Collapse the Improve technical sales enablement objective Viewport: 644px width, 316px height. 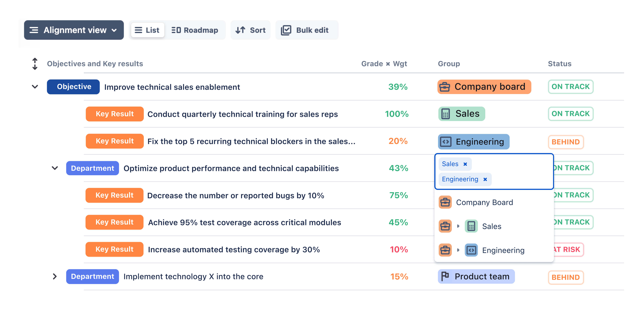(35, 87)
